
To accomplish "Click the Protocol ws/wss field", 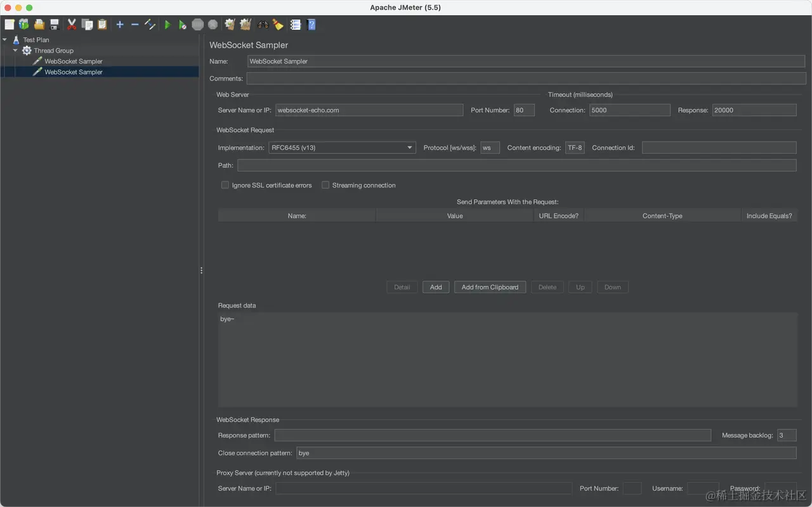I will point(490,148).
